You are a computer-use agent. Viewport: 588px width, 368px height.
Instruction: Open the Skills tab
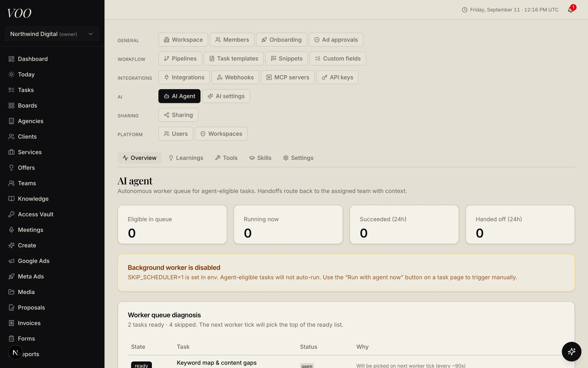[x=260, y=158]
